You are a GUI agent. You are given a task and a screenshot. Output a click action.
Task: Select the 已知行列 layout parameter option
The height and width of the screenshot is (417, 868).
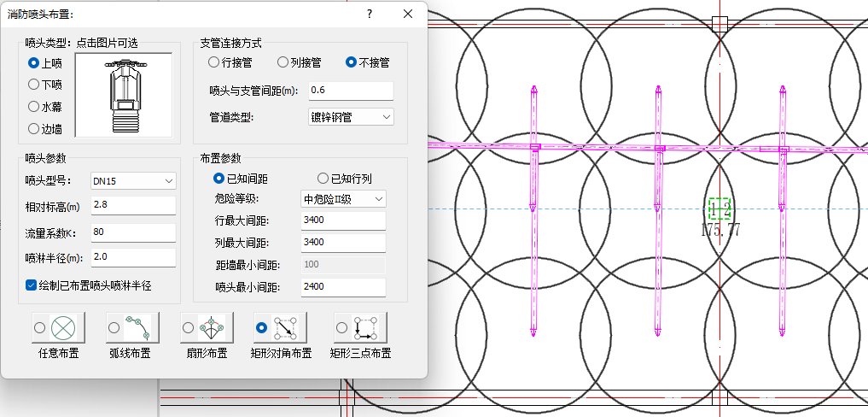click(x=323, y=179)
